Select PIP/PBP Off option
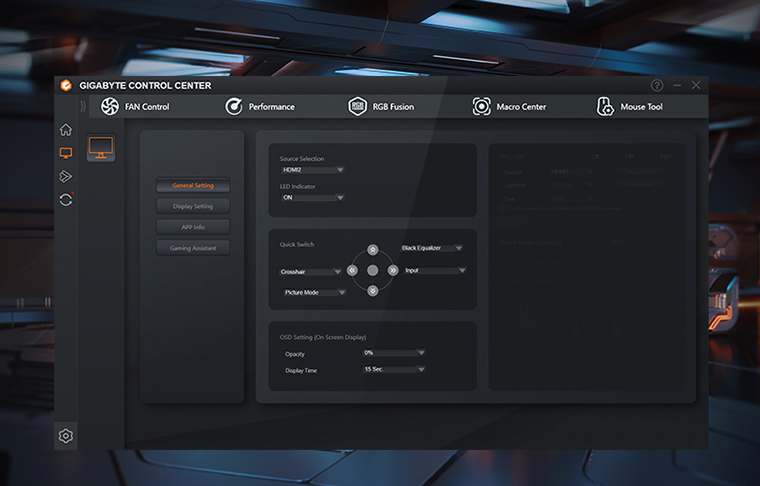This screenshot has width=760, height=486. click(595, 157)
